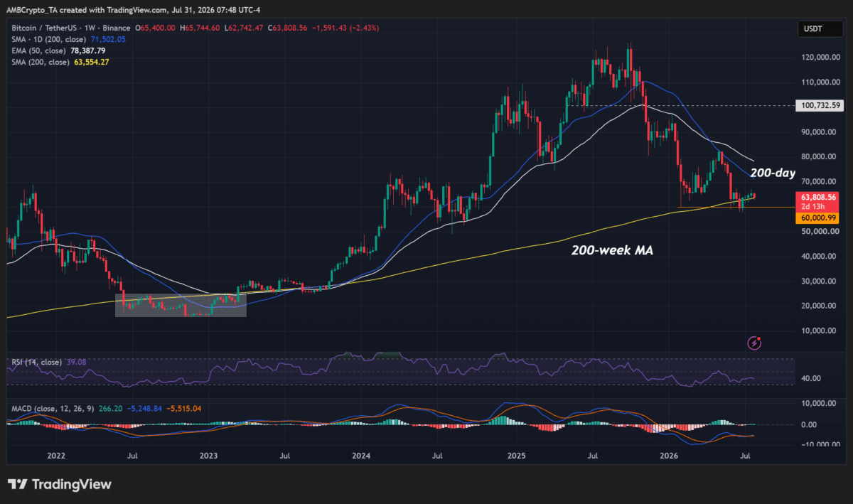Image resolution: width=853 pixels, height=504 pixels.
Task: Click the 120,000.00 price axis label
Action: tap(820, 58)
